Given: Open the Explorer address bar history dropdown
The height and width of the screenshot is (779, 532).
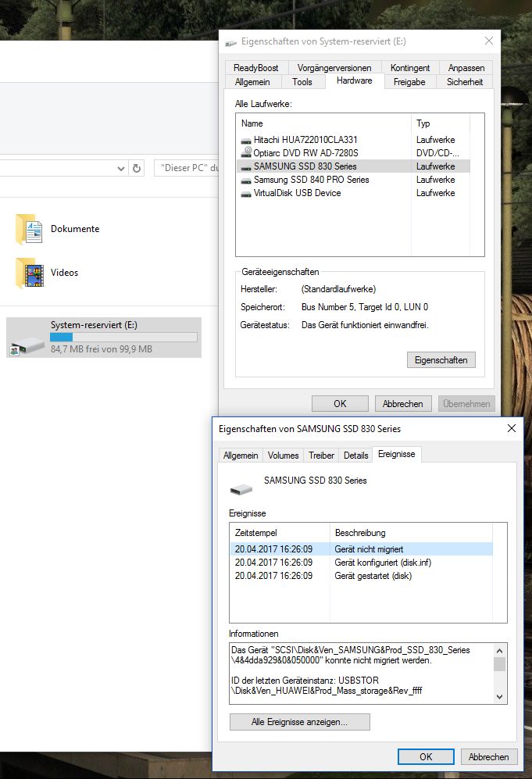Looking at the screenshot, I should (x=121, y=169).
